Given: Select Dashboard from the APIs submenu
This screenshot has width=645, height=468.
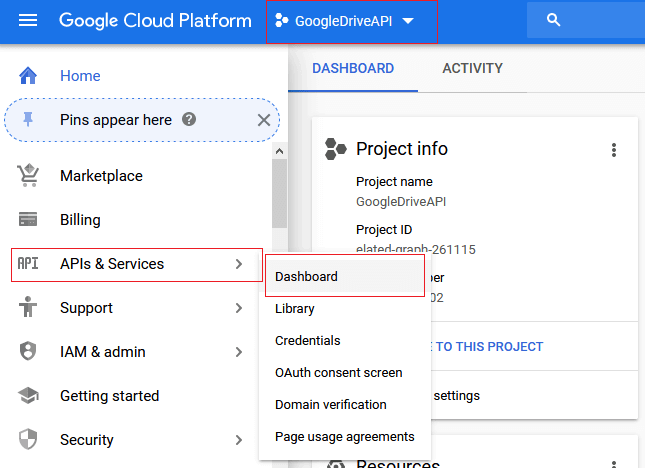Looking at the screenshot, I should pos(306,277).
